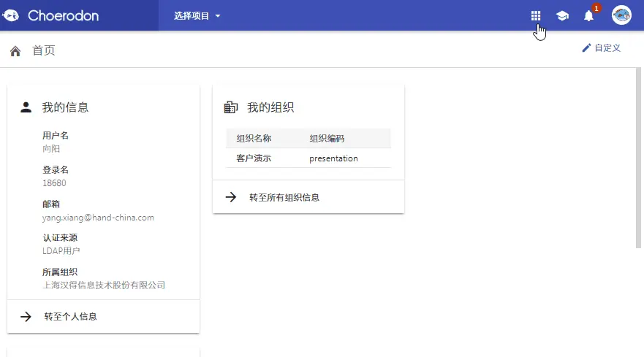Click the arrow icon beside 转至所有组织信息
The width and height of the screenshot is (644, 357).
231,197
